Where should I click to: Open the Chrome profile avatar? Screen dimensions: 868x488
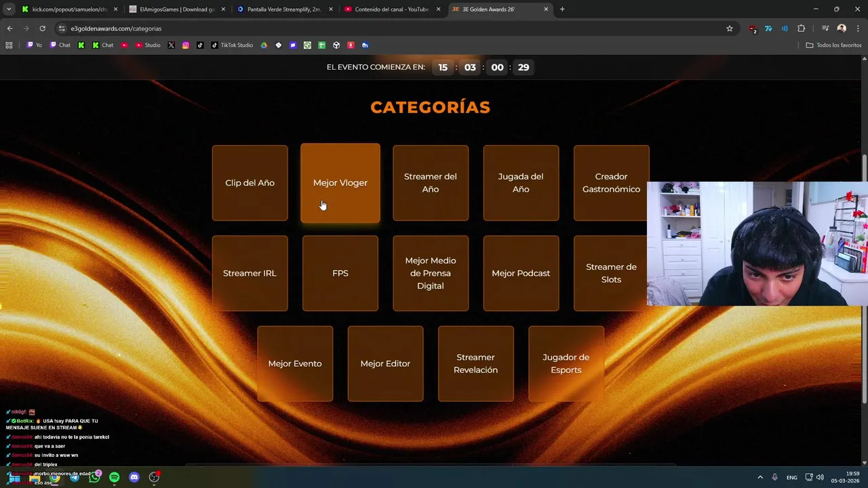(842, 28)
